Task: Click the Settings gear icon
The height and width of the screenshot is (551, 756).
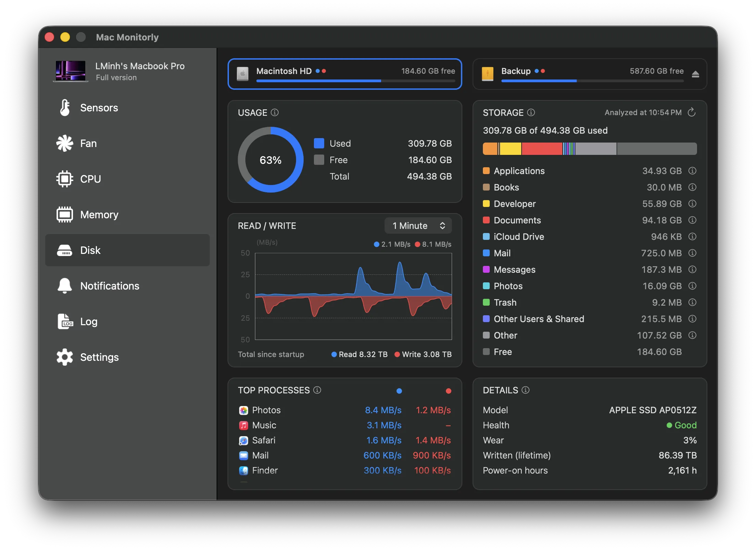Action: pos(65,357)
